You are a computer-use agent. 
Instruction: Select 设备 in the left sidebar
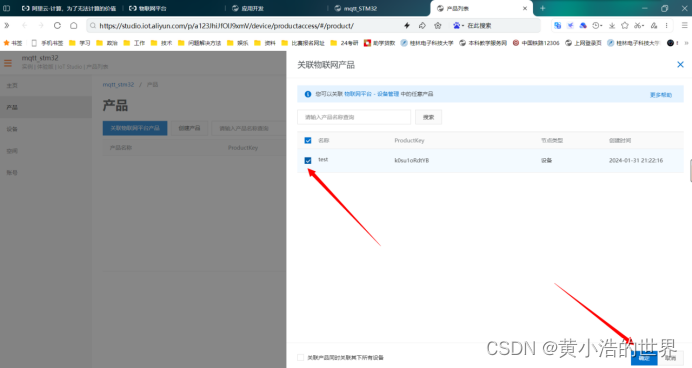(x=46, y=129)
